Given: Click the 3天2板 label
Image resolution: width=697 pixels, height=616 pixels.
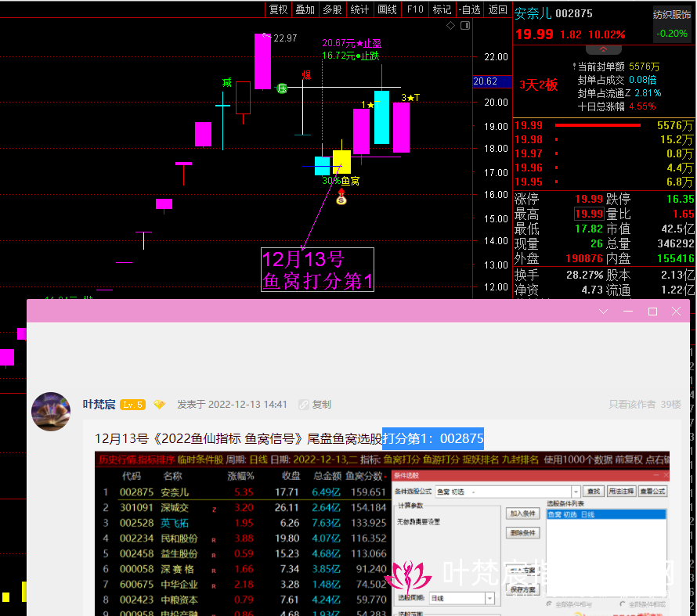Looking at the screenshot, I should click(539, 85).
